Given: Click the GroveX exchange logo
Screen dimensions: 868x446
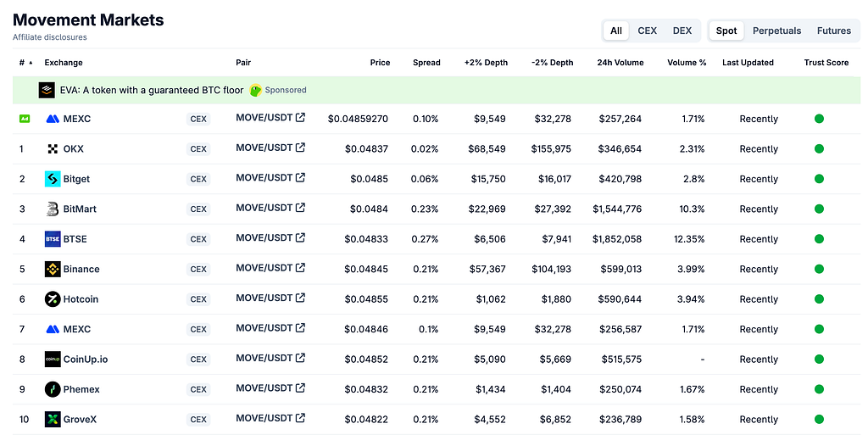Looking at the screenshot, I should pyautogui.click(x=53, y=420).
